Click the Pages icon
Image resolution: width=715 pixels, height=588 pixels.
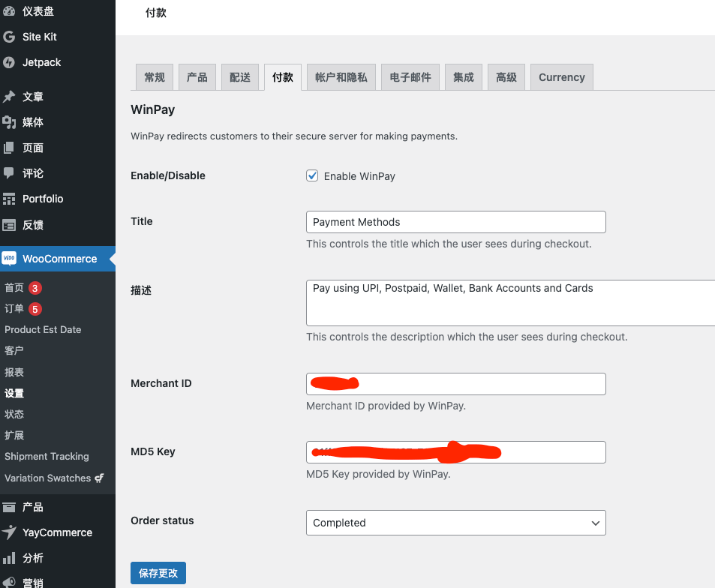tap(9, 148)
